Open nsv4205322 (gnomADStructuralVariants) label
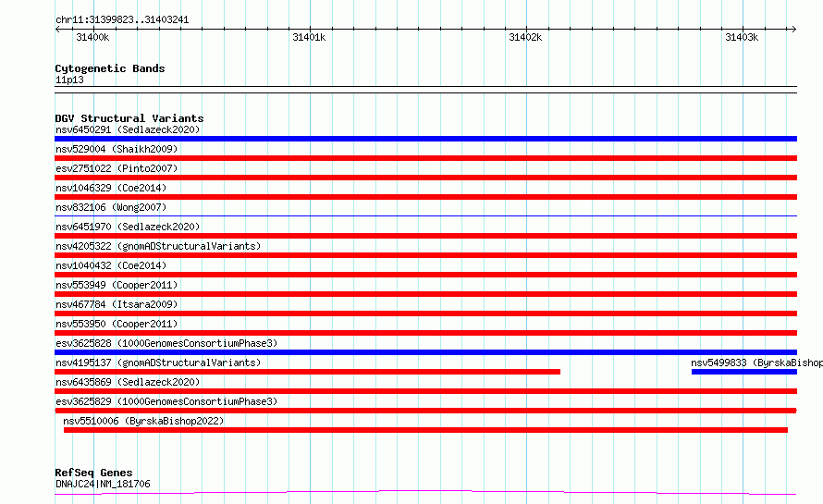The height and width of the screenshot is (504, 823). pos(158,246)
